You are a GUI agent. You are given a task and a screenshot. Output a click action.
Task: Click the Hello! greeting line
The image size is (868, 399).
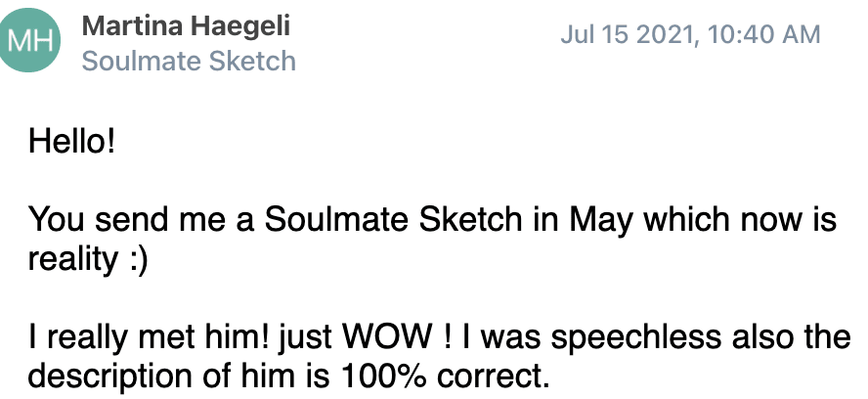point(72,141)
